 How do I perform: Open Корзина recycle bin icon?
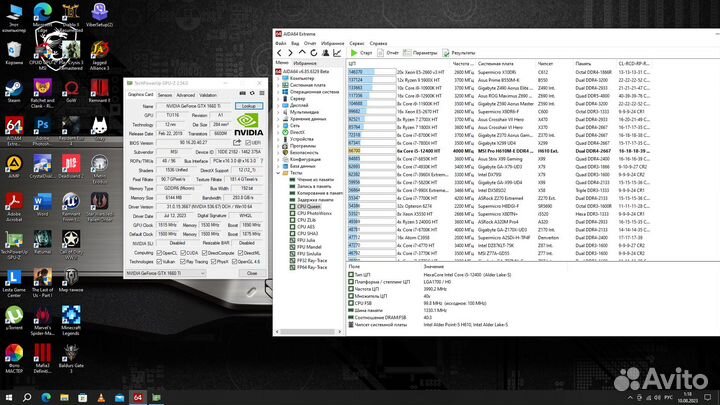pyautogui.click(x=14, y=53)
